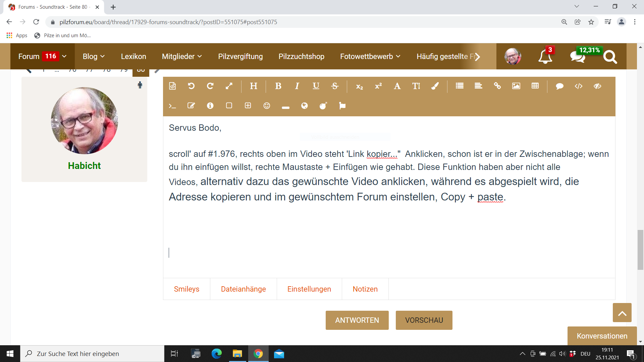The height and width of the screenshot is (362, 644).
Task: Insert a link with chain icon
Action: pyautogui.click(x=497, y=86)
